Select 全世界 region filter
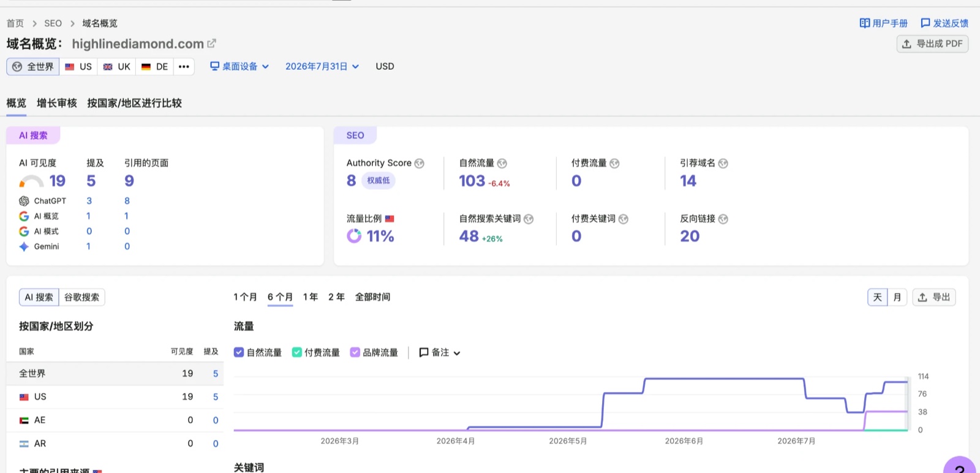Screen dimensions: 980x473 (x=33, y=67)
